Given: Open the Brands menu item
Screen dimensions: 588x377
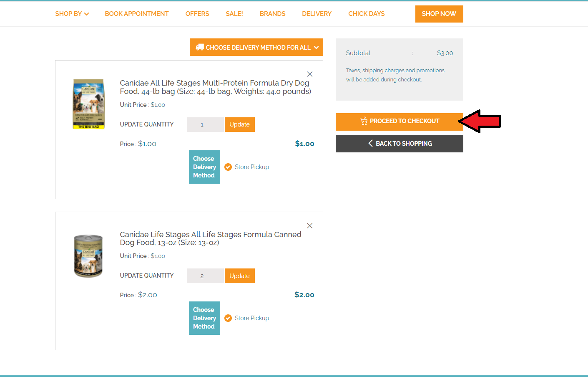Looking at the screenshot, I should 272,14.
